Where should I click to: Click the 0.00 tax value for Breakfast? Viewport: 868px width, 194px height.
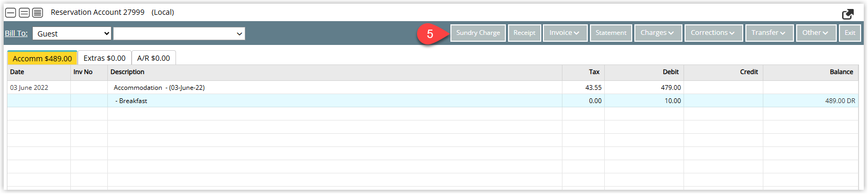click(x=595, y=101)
